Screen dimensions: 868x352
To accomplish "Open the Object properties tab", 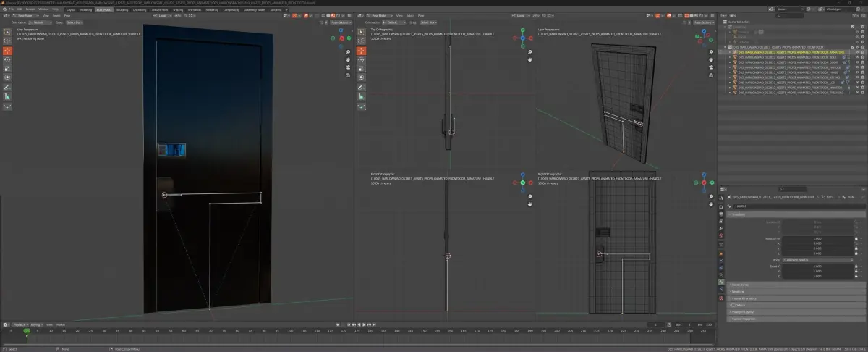I will click(721, 255).
